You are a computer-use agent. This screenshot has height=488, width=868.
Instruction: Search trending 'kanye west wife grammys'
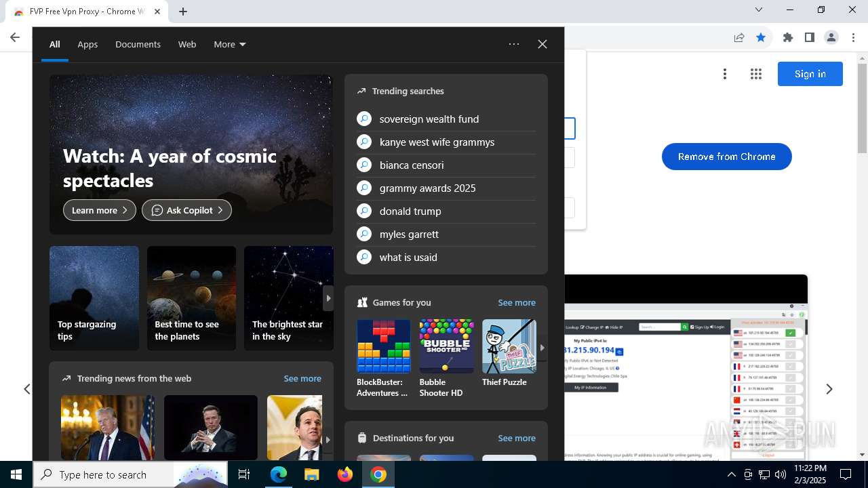click(446, 142)
